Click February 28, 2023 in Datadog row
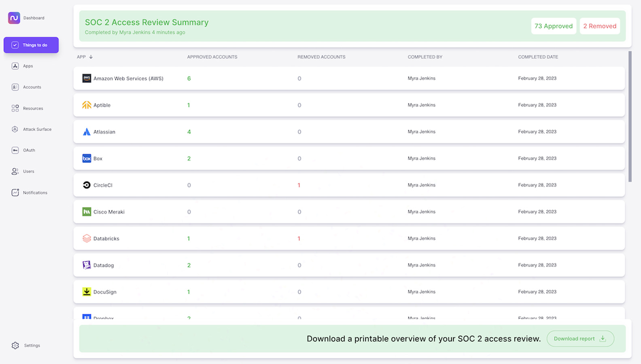Image resolution: width=641 pixels, height=364 pixels. pyautogui.click(x=537, y=265)
